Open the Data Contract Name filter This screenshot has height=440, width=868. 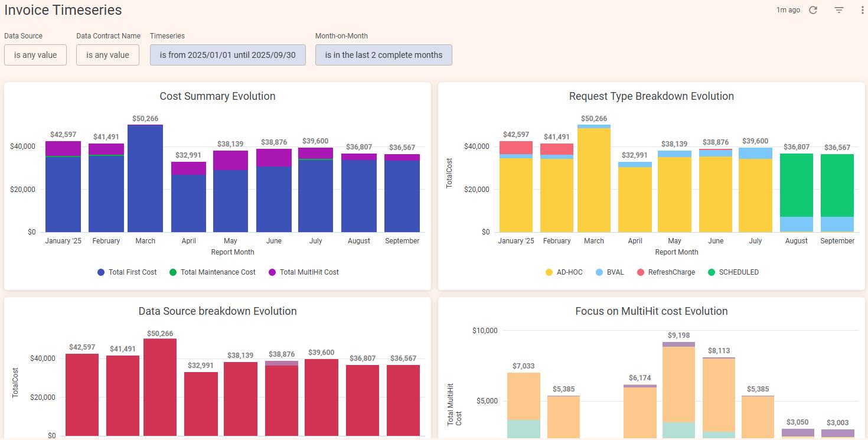[107, 55]
